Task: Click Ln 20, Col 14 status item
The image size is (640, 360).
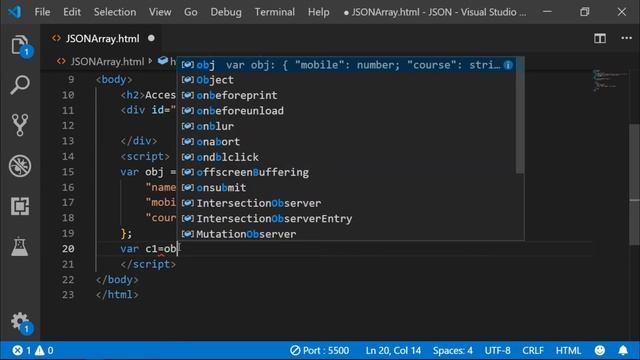Action: 393,350
